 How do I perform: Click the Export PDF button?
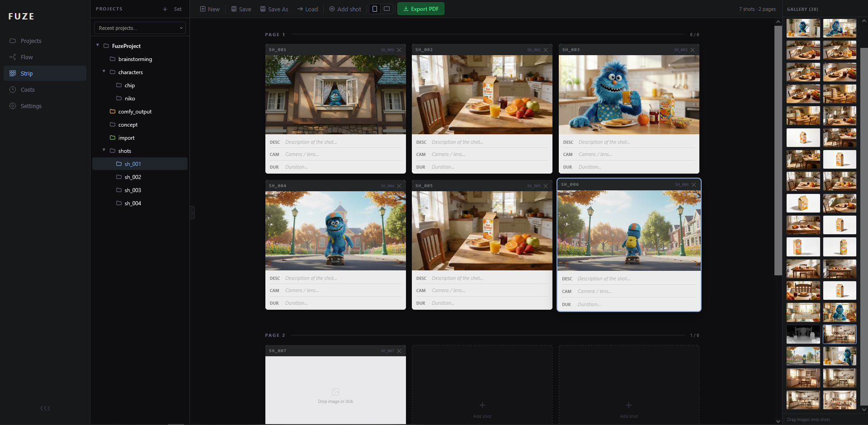[x=420, y=9]
